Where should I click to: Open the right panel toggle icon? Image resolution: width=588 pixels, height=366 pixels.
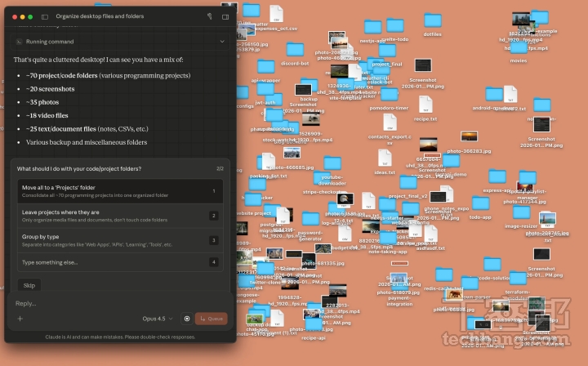pos(225,16)
